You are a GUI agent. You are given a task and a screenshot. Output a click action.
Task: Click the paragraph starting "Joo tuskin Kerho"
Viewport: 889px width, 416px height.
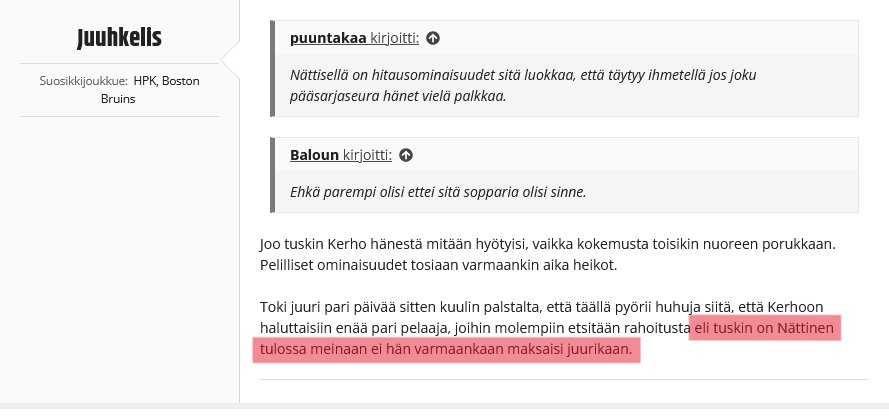(546, 244)
